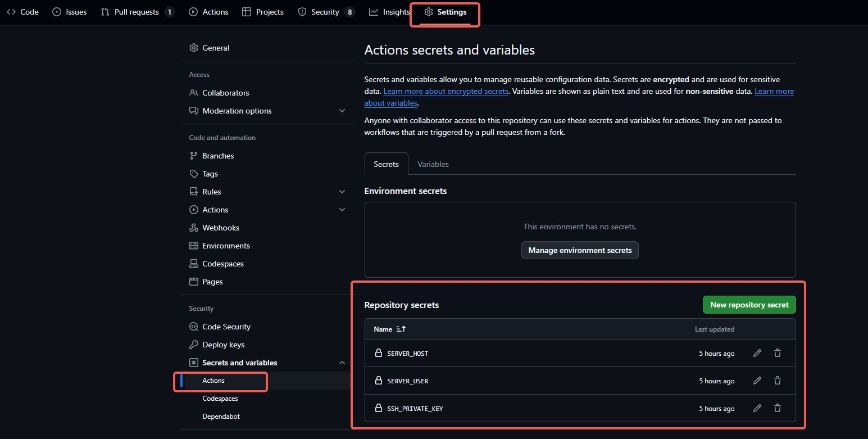868x439 pixels.
Task: Click Manage environment secrets button
Action: tap(580, 250)
